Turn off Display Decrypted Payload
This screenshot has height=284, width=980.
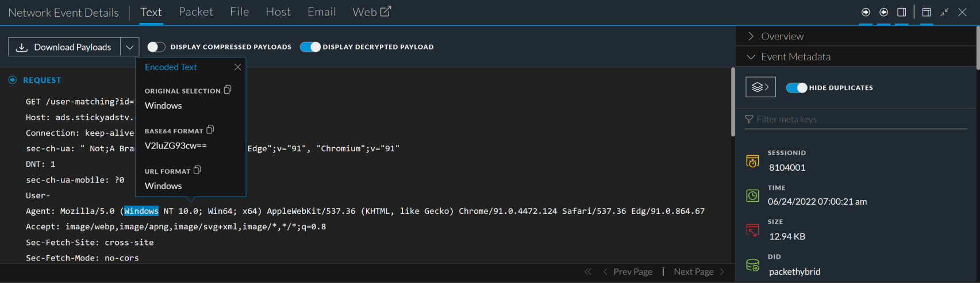(310, 47)
